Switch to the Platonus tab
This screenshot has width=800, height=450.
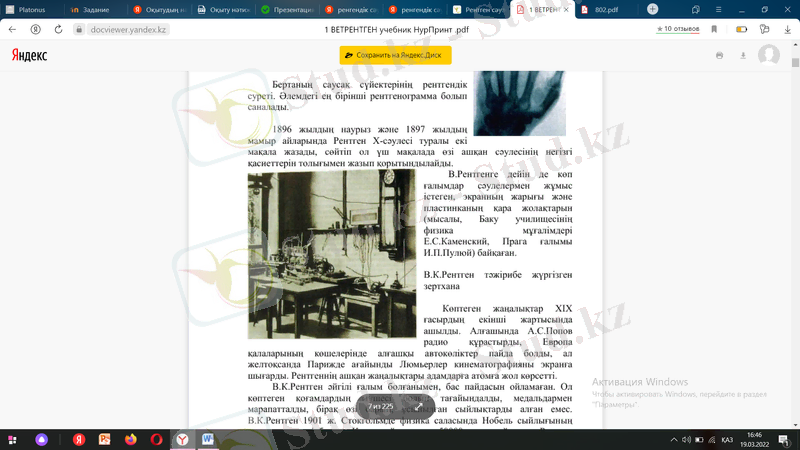30,9
